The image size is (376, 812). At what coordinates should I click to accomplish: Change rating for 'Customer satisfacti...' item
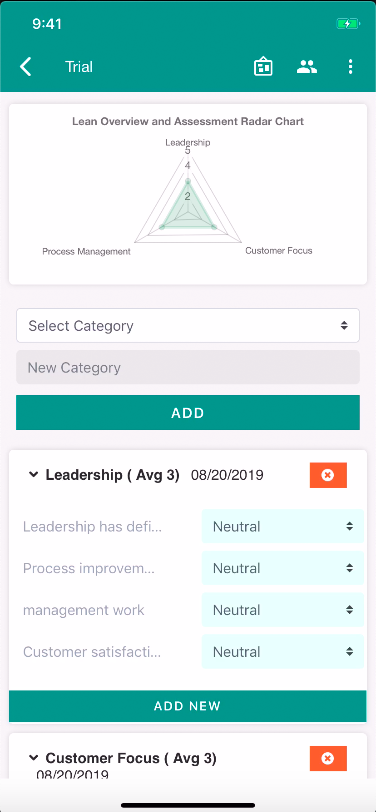283,651
